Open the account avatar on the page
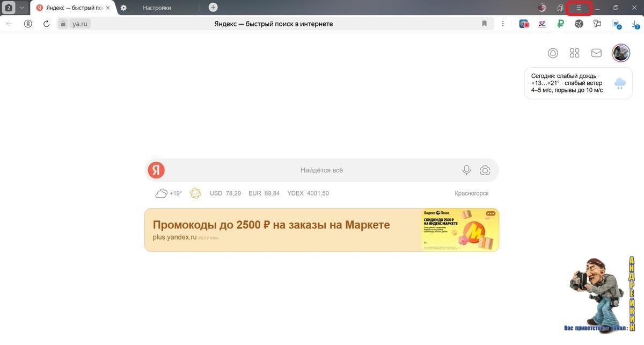The height and width of the screenshot is (345, 644). point(621,53)
